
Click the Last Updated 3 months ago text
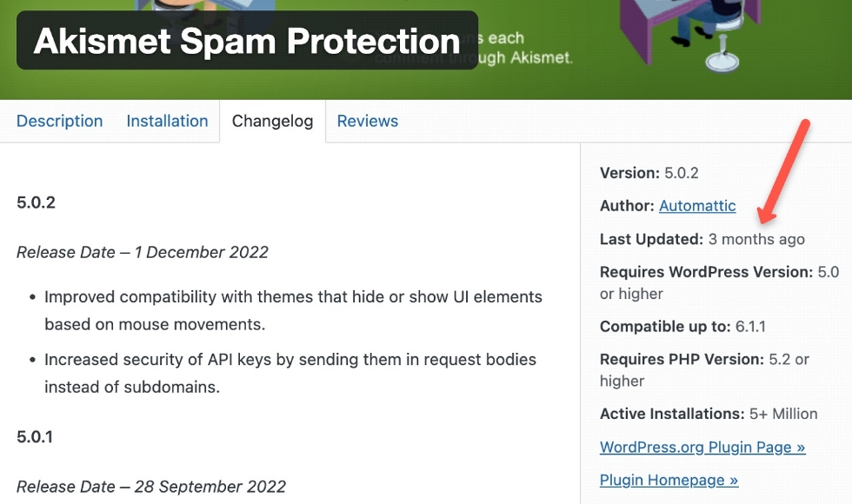click(702, 239)
